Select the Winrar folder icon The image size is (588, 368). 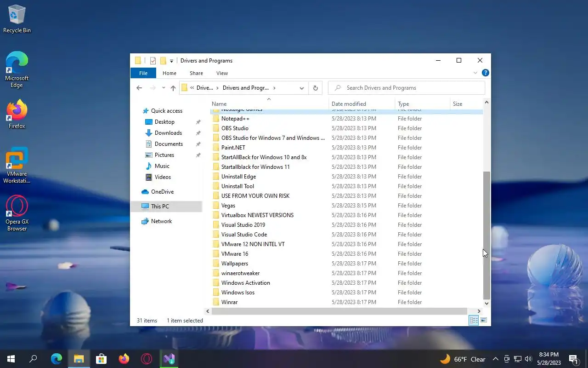pyautogui.click(x=216, y=302)
